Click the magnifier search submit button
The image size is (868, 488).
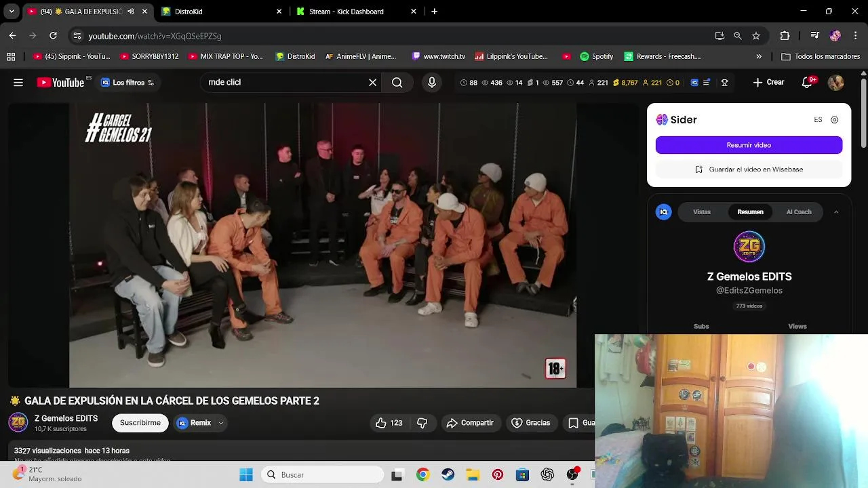397,83
